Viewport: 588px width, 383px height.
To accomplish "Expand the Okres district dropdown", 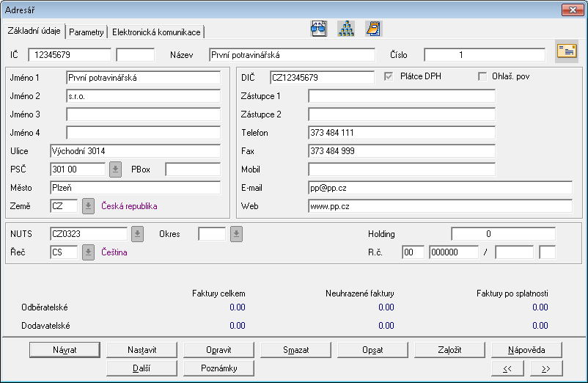I will coord(236,234).
